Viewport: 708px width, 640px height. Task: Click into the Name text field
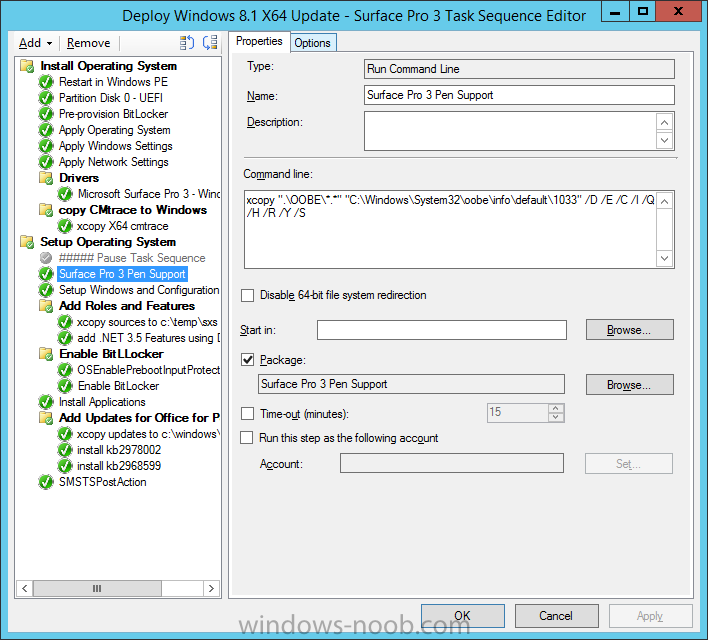[x=519, y=95]
